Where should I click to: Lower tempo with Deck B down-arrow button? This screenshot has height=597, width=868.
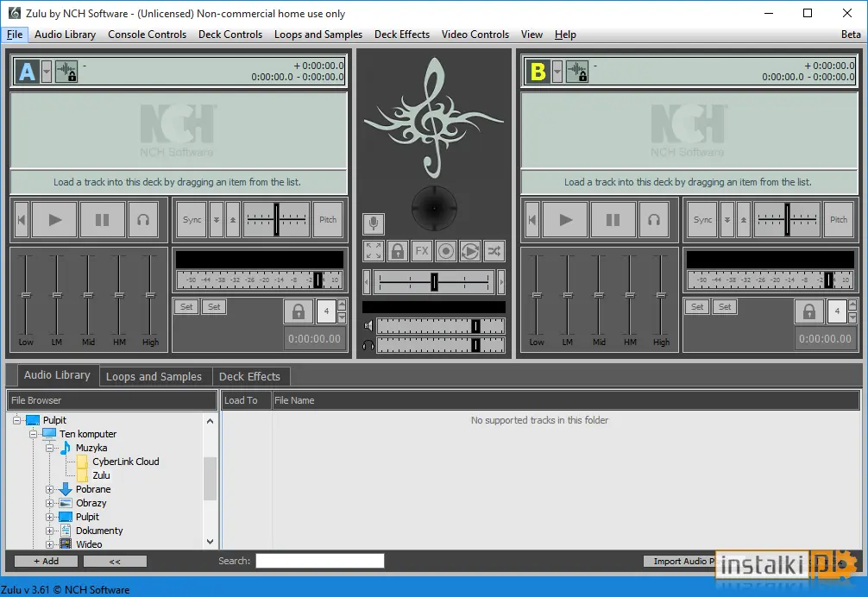tap(727, 220)
